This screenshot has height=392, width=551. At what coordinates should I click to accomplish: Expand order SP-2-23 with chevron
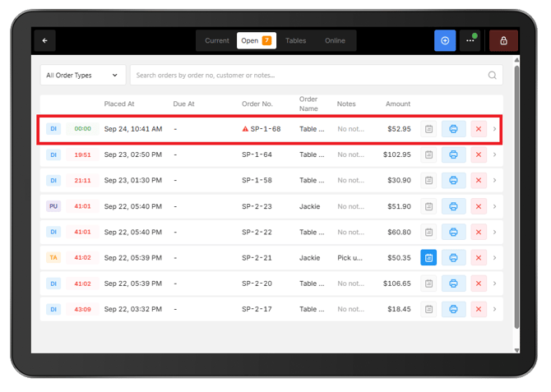point(495,206)
